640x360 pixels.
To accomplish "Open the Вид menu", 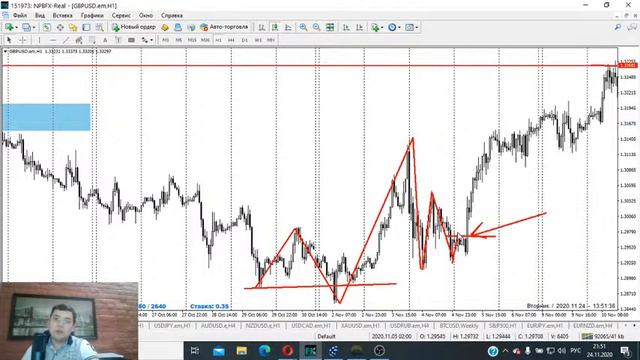I will tap(40, 16).
